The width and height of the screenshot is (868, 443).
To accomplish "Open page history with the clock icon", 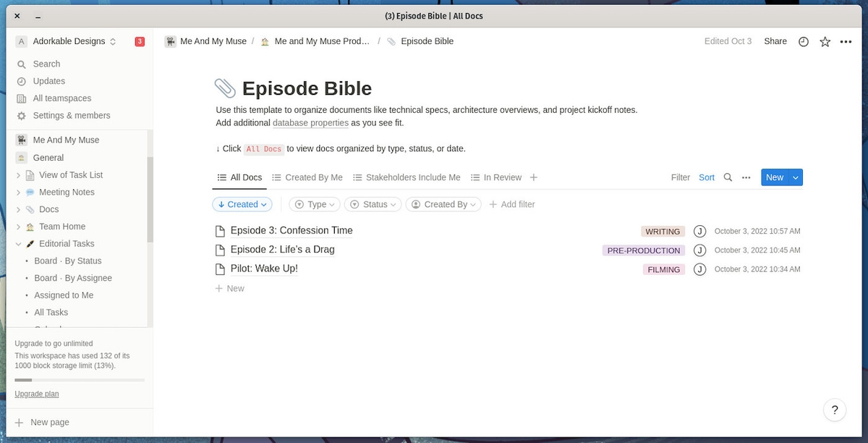I will tap(803, 41).
